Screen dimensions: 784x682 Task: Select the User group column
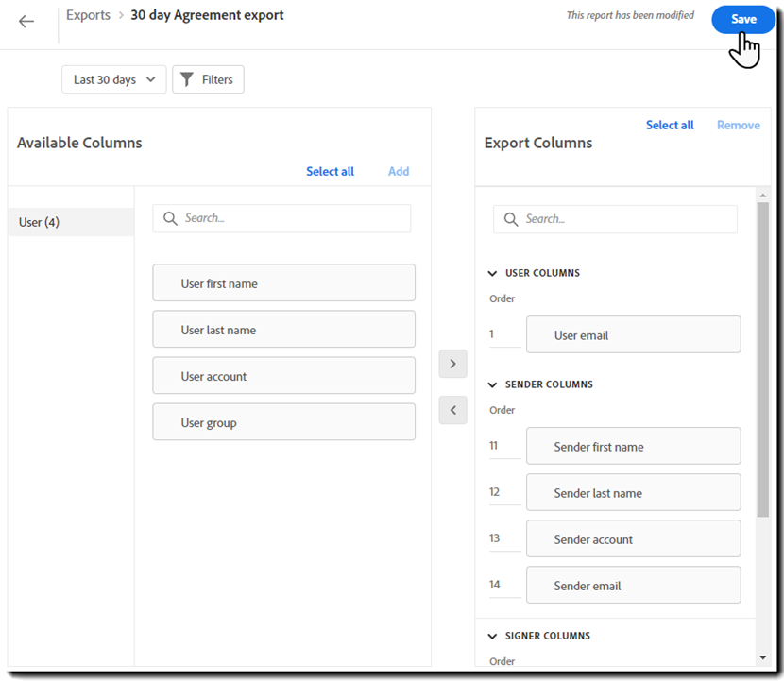(x=283, y=422)
